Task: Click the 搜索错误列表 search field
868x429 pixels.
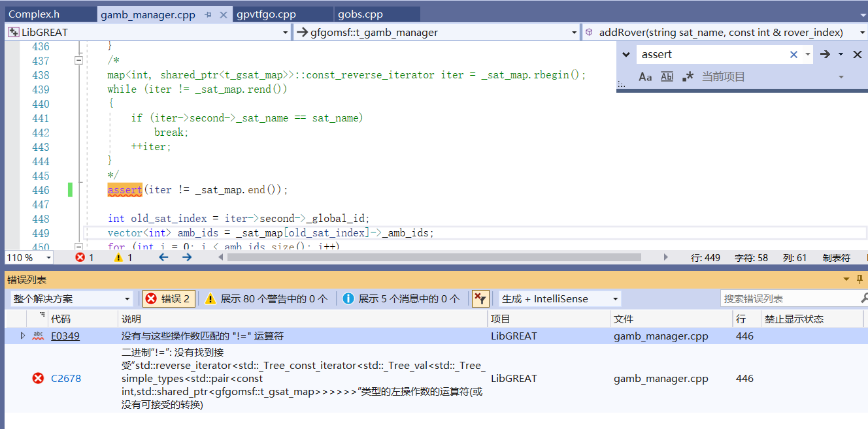Action: pos(790,298)
